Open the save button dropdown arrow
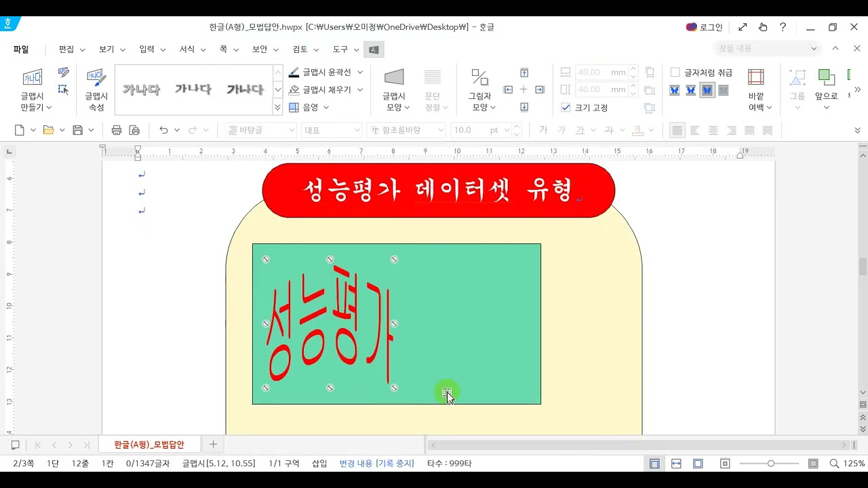This screenshot has width=868, height=488. pos(92,130)
